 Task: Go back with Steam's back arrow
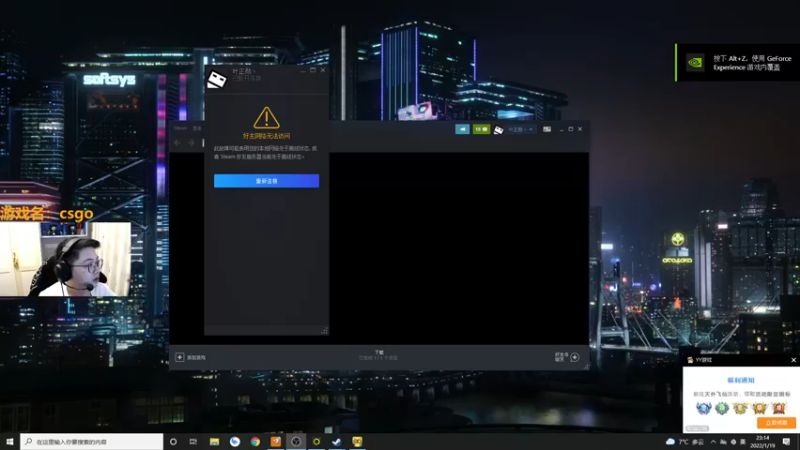point(177,143)
